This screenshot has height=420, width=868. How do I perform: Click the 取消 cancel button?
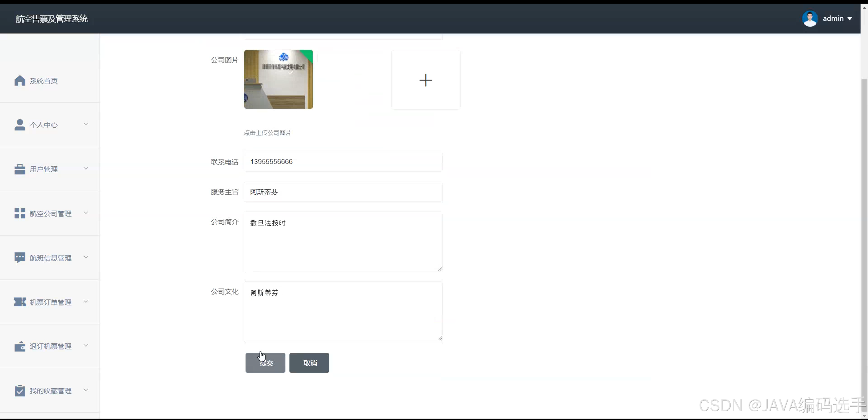tap(309, 363)
